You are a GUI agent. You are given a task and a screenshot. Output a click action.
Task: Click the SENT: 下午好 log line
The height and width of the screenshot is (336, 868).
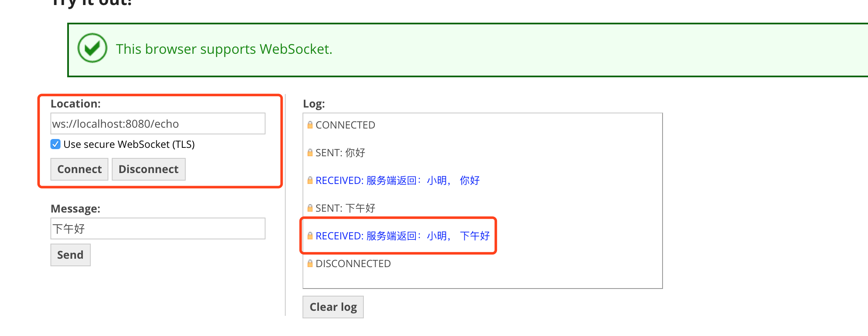[x=345, y=208]
